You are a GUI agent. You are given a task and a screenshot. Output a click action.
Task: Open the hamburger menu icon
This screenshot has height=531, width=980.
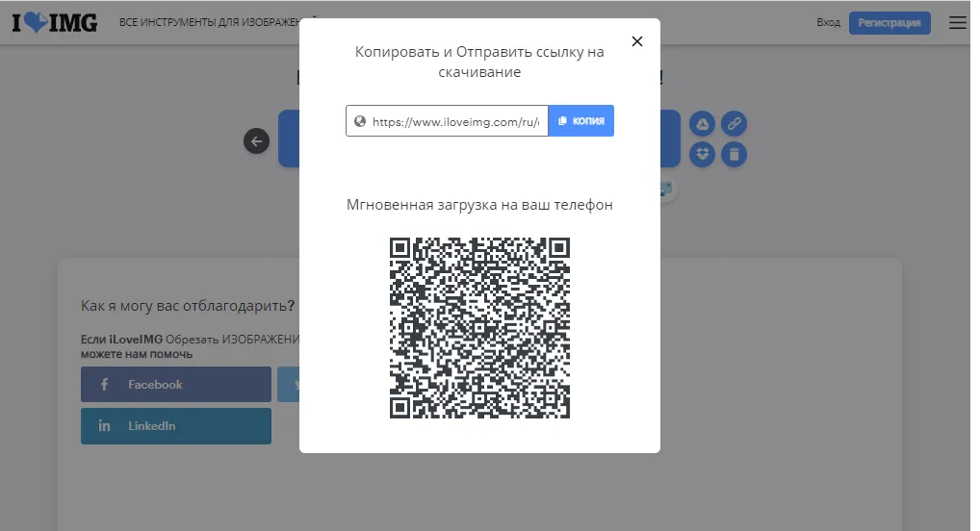click(x=958, y=22)
